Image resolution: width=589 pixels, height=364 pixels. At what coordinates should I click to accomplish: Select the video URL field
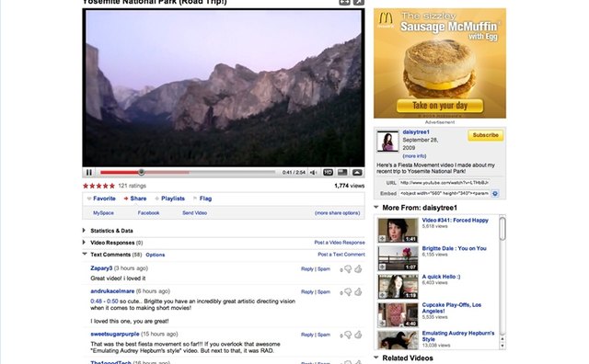click(445, 183)
